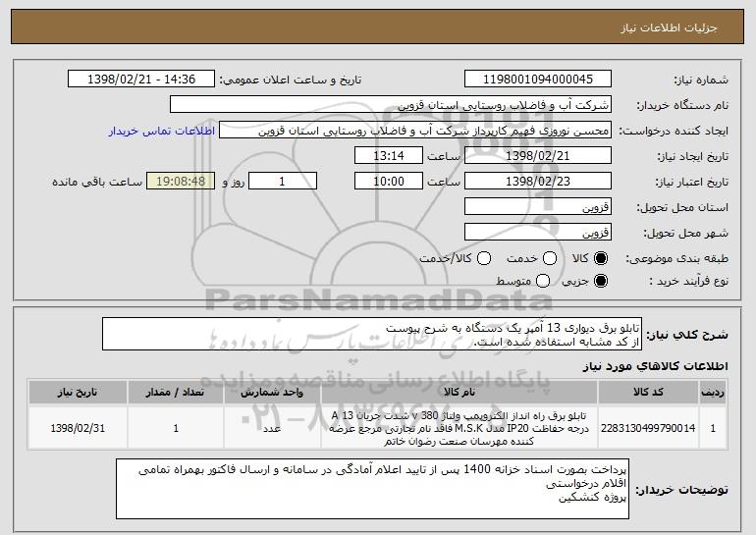The height and width of the screenshot is (535, 756).
Task: Click the تعداد / مقدار column header
Action: point(175,393)
